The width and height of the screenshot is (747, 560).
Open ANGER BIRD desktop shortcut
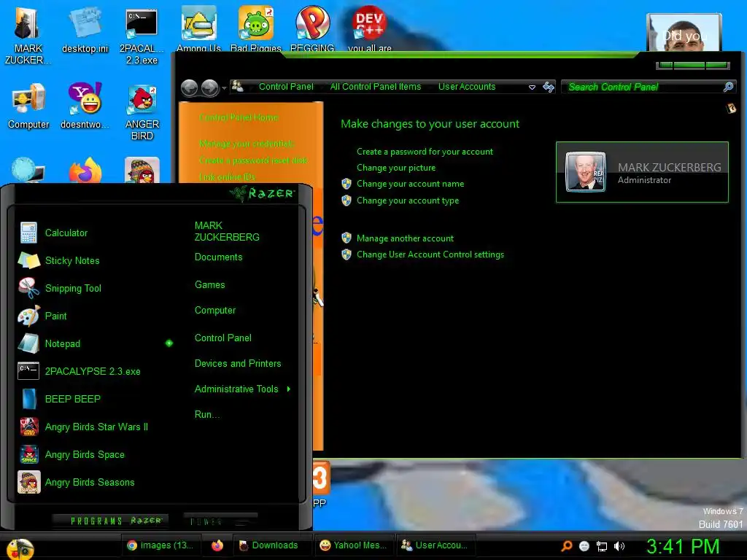pos(142,112)
